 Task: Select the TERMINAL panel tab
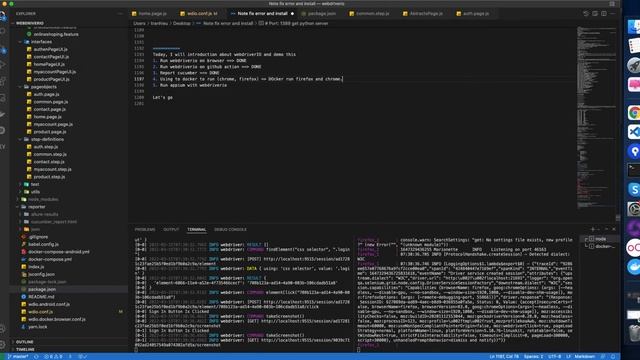[196, 229]
